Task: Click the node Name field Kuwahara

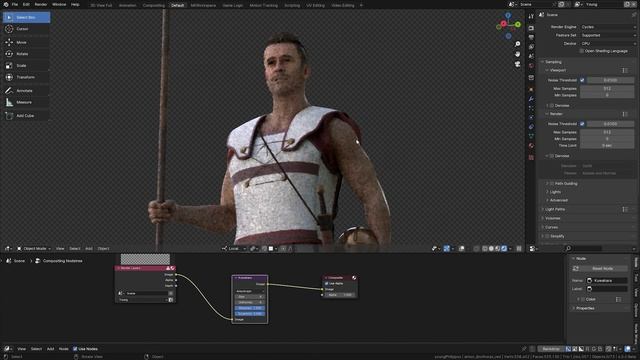Action: click(607, 281)
